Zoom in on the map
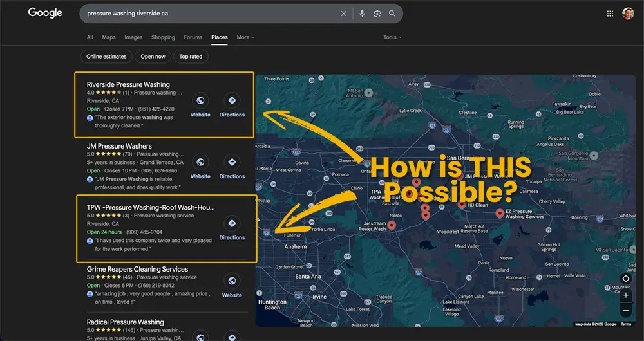The image size is (644, 341). coord(625,295)
